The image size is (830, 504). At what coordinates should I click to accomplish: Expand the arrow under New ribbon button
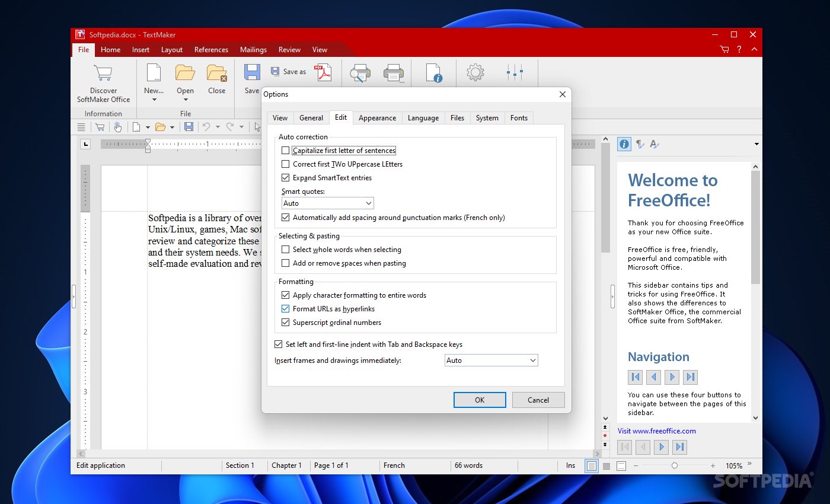(154, 100)
